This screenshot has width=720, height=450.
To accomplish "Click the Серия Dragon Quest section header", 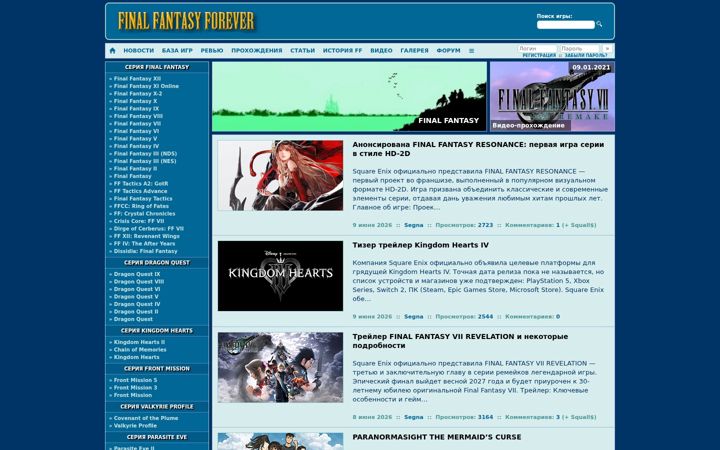I will [x=157, y=263].
